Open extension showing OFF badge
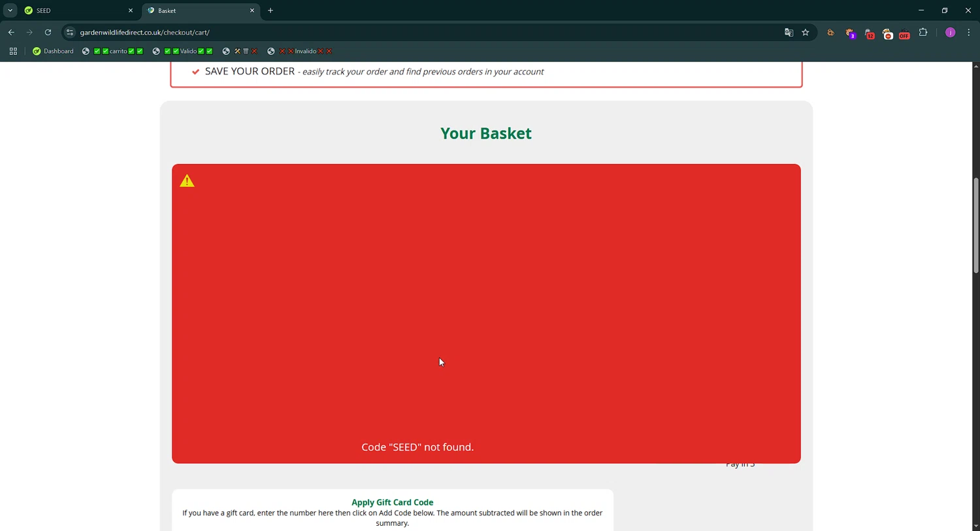Viewport: 980px width, 531px height. tap(904, 33)
